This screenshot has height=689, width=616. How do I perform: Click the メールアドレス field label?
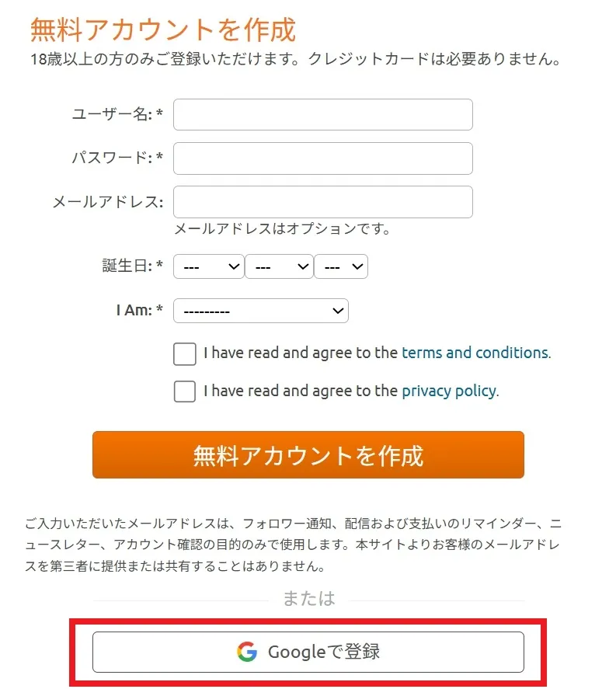(x=107, y=202)
